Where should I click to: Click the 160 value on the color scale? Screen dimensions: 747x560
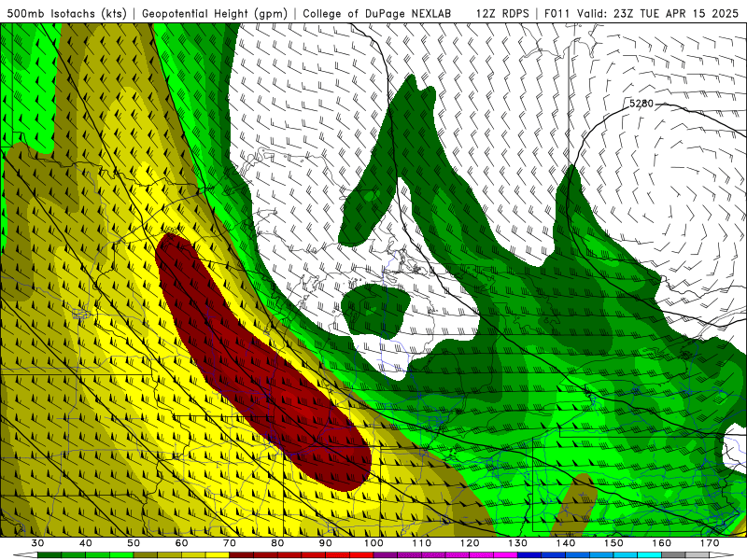point(662,543)
